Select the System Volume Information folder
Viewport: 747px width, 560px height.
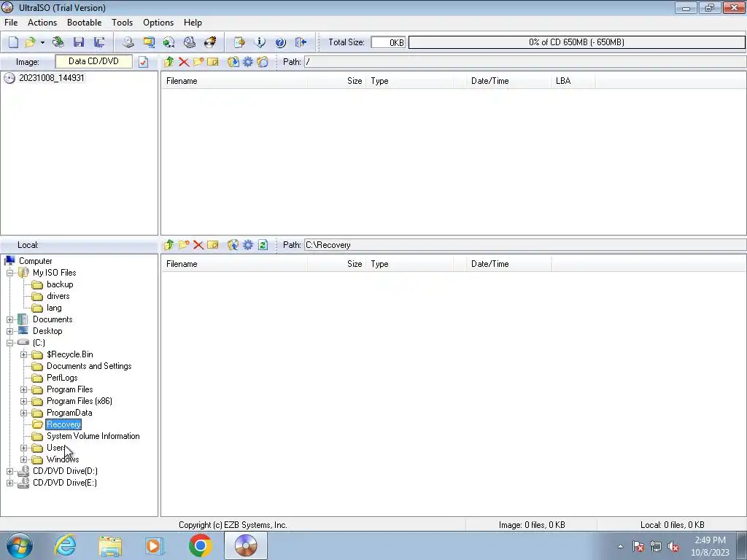click(x=93, y=436)
